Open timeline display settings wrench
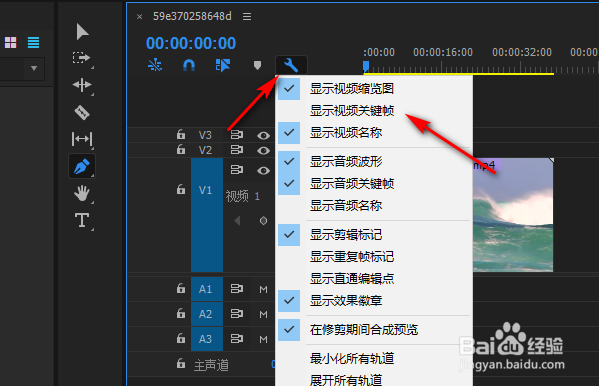 point(291,65)
